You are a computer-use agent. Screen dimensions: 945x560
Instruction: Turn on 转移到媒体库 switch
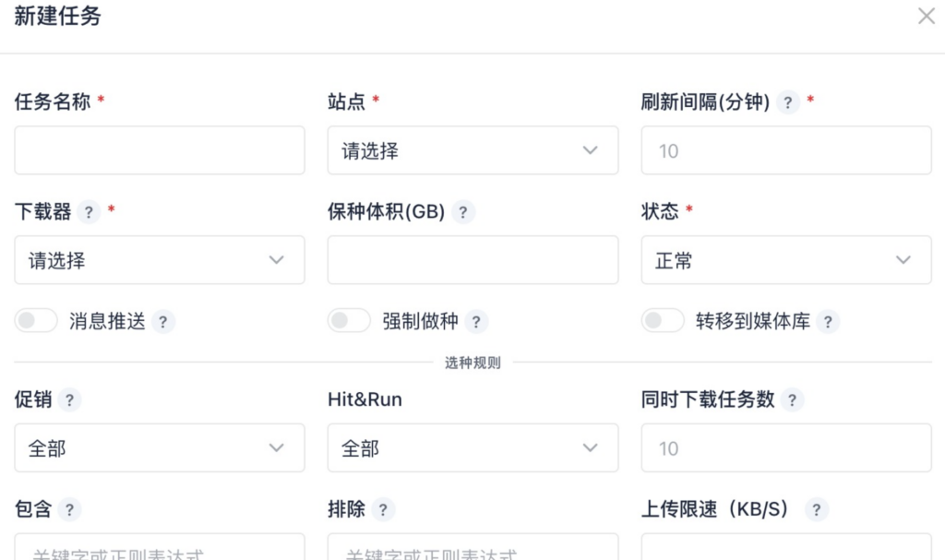point(663,321)
